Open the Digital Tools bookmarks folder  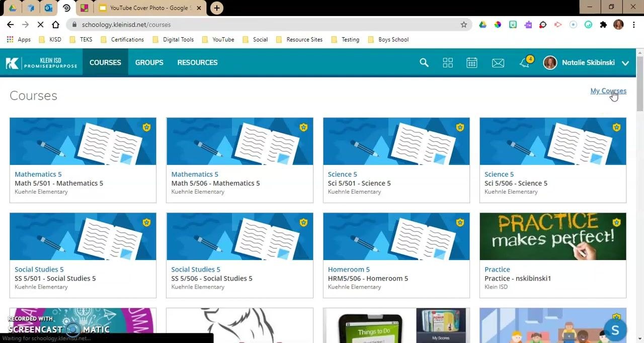pos(173,39)
